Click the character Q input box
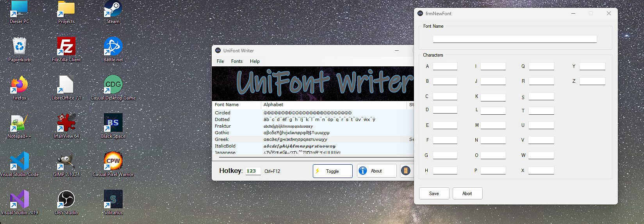Viewport: 644px width, 224px height. coord(541,66)
